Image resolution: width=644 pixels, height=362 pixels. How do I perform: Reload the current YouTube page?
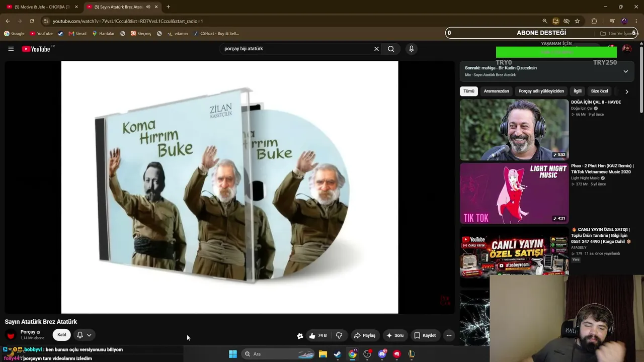(32, 21)
